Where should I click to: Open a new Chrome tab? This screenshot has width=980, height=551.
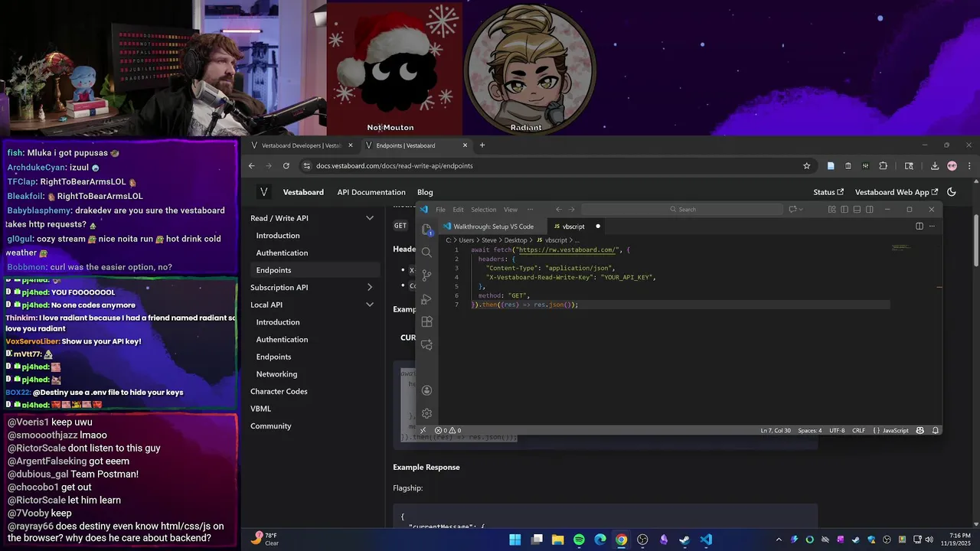(482, 145)
